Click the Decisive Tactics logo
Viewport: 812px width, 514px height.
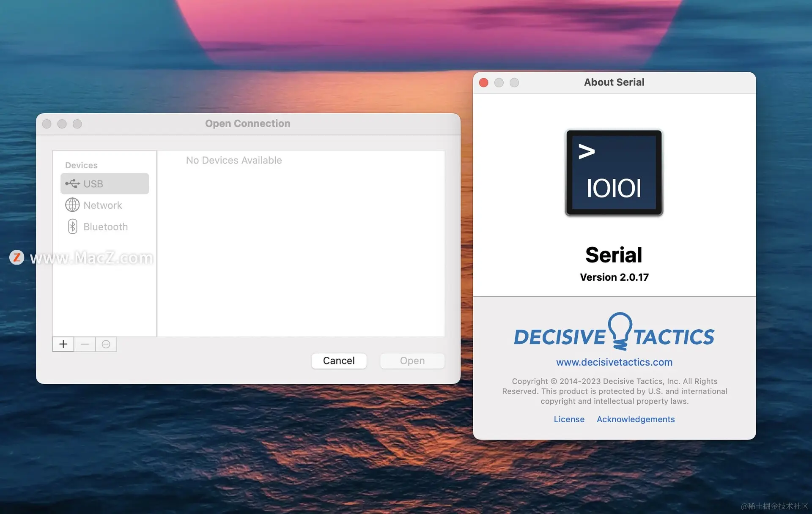click(x=614, y=332)
